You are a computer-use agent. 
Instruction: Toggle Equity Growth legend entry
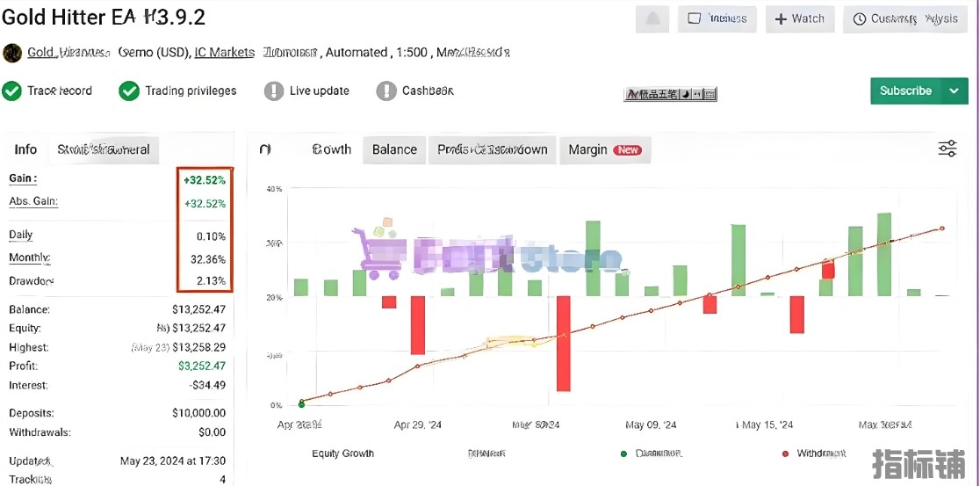(342, 453)
